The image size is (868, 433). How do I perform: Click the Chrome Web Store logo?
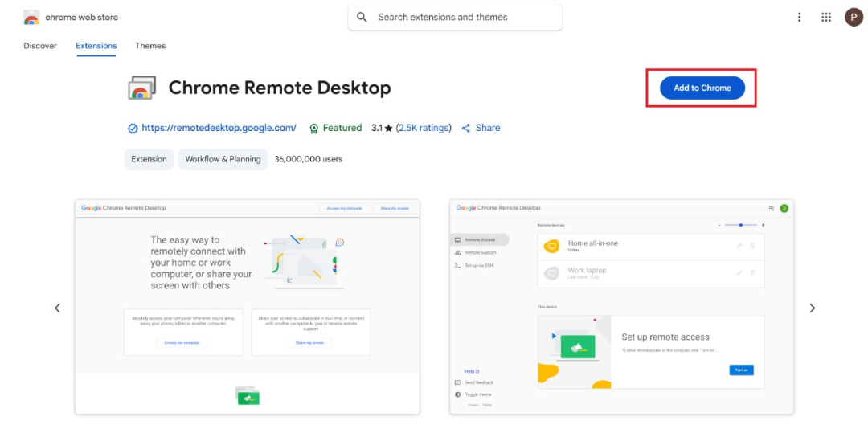coord(31,18)
